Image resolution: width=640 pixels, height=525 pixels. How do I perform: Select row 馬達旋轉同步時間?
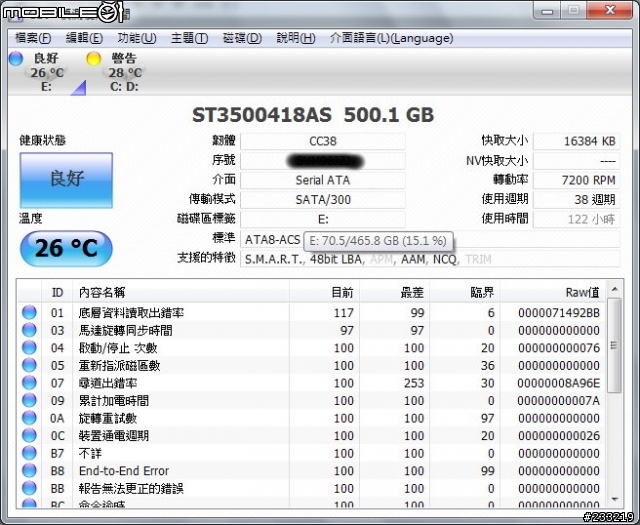tap(312, 330)
